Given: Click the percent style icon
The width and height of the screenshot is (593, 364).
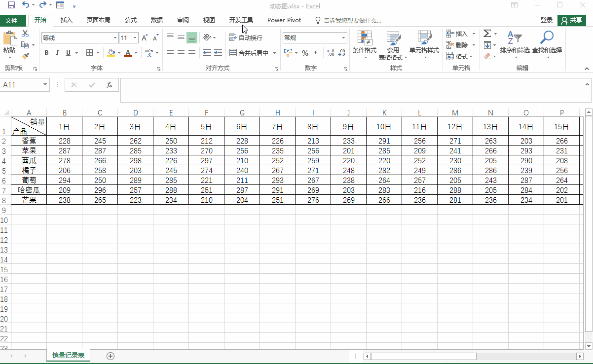Looking at the screenshot, I should point(305,53).
